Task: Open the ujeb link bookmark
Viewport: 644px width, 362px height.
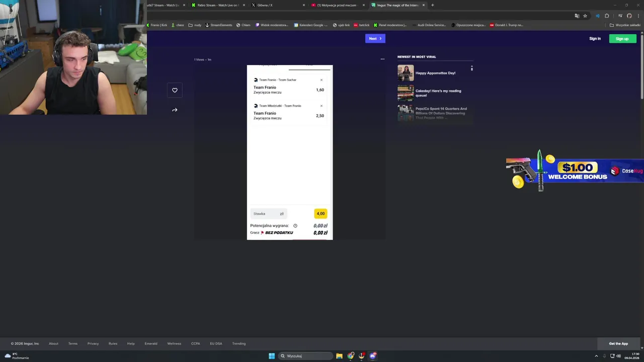Action: (342, 25)
